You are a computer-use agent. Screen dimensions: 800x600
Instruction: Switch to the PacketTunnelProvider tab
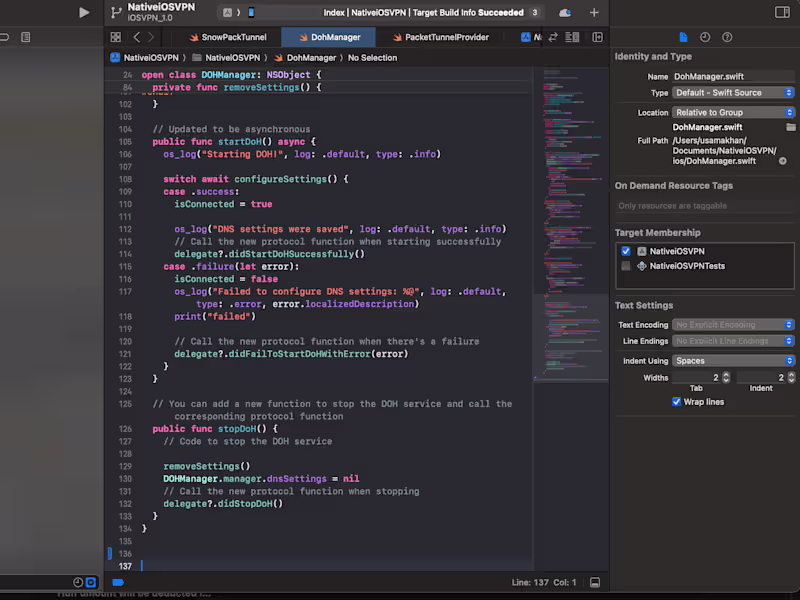coord(446,37)
